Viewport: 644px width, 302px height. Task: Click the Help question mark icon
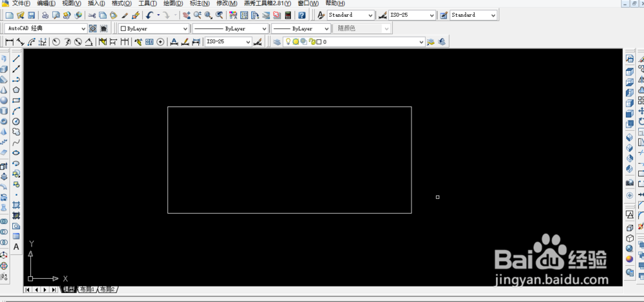click(302, 15)
